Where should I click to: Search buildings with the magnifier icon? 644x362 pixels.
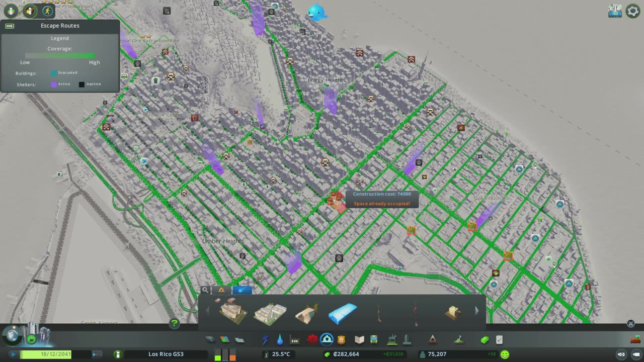coord(205,290)
